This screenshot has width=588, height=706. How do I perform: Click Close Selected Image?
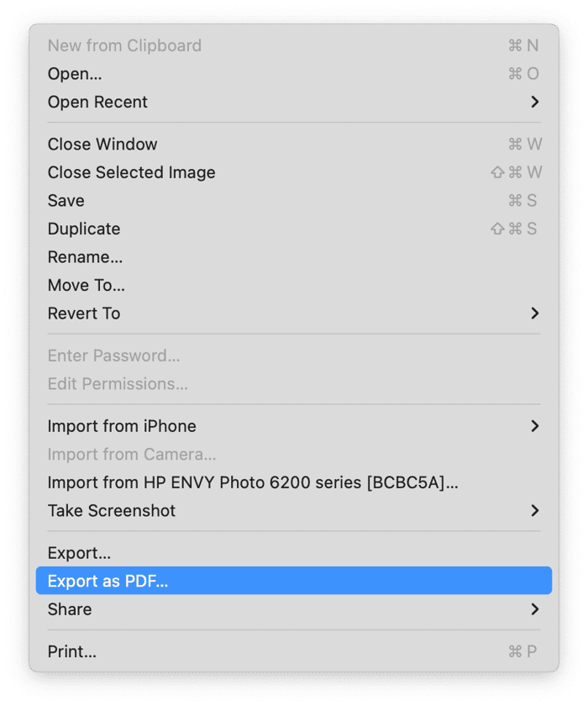pyautogui.click(x=131, y=172)
